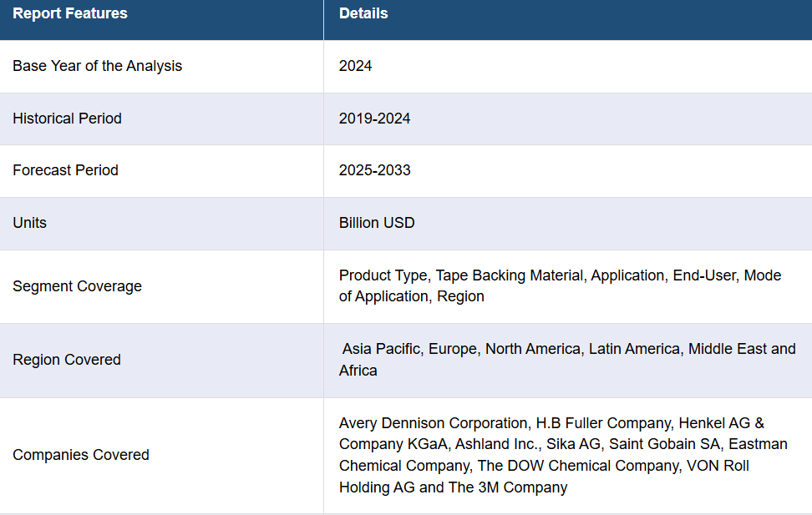This screenshot has height=515, width=812.
Task: Click the 2025-2033 forecast period value
Action: coord(374,170)
